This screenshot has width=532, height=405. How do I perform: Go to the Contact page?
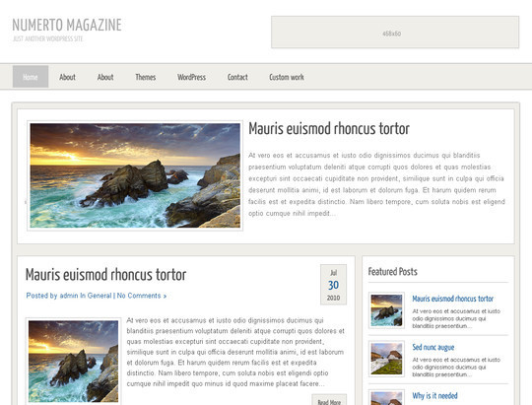[x=237, y=77]
